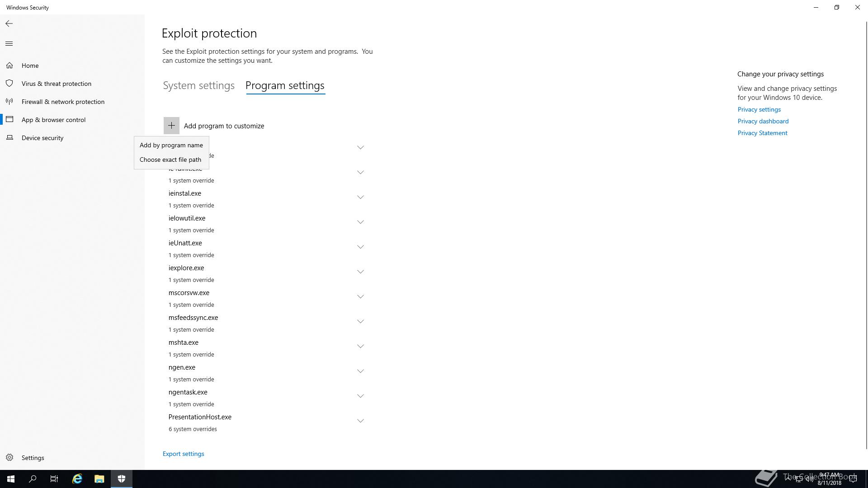
Task: Open Firewall & network protection page
Action: point(63,102)
